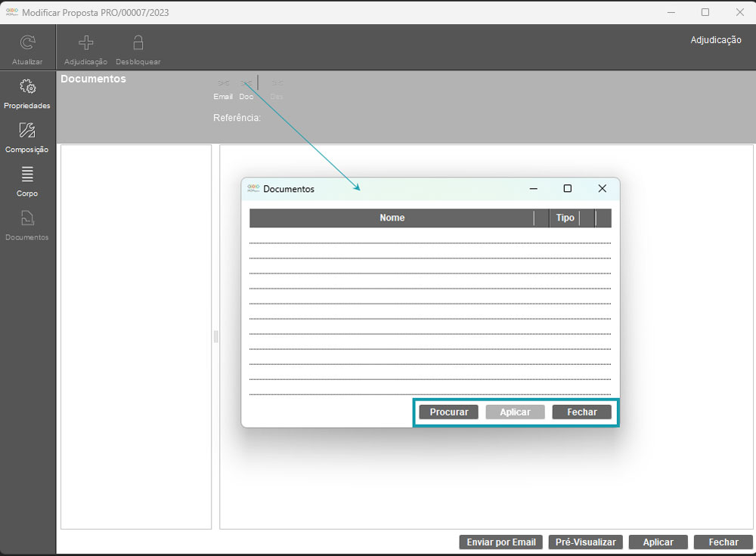Click the Doc link icon
The image size is (756, 556).
click(246, 83)
